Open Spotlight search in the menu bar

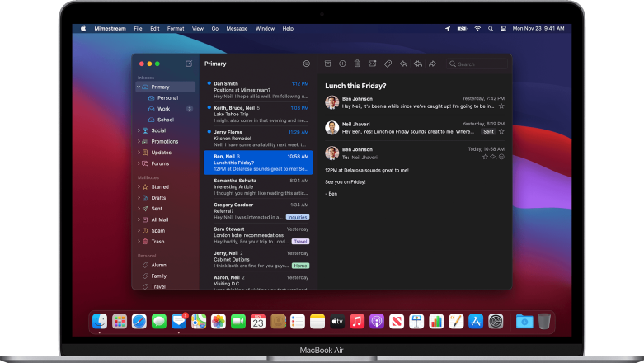tap(491, 29)
